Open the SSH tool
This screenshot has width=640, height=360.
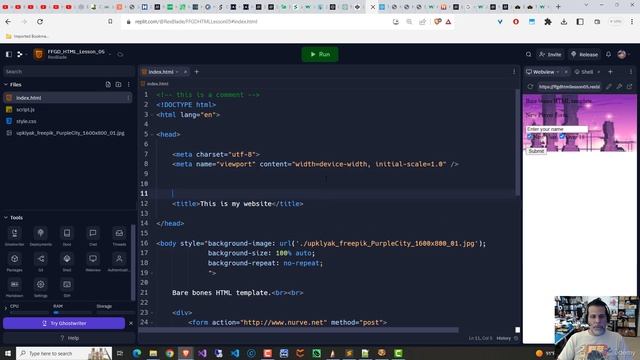tap(67, 288)
